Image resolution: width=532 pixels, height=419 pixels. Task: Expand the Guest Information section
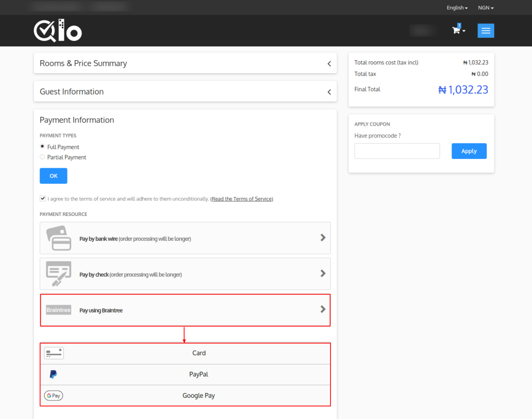point(185,92)
